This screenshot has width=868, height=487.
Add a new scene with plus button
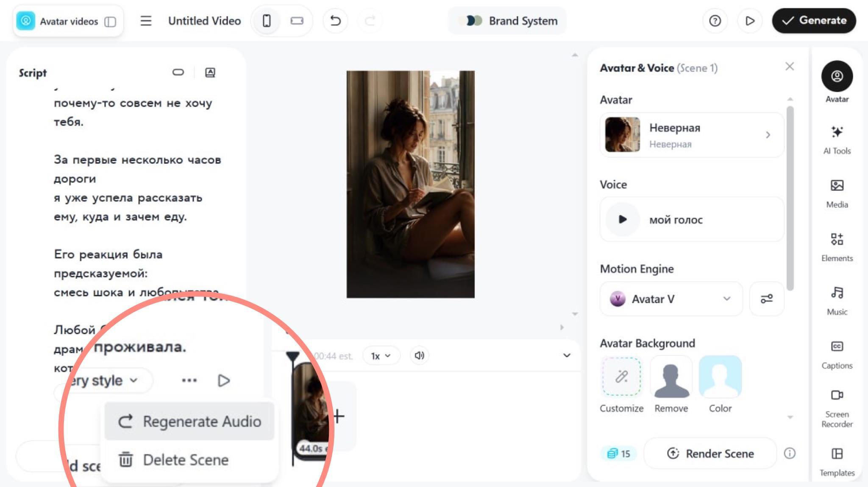[339, 416]
